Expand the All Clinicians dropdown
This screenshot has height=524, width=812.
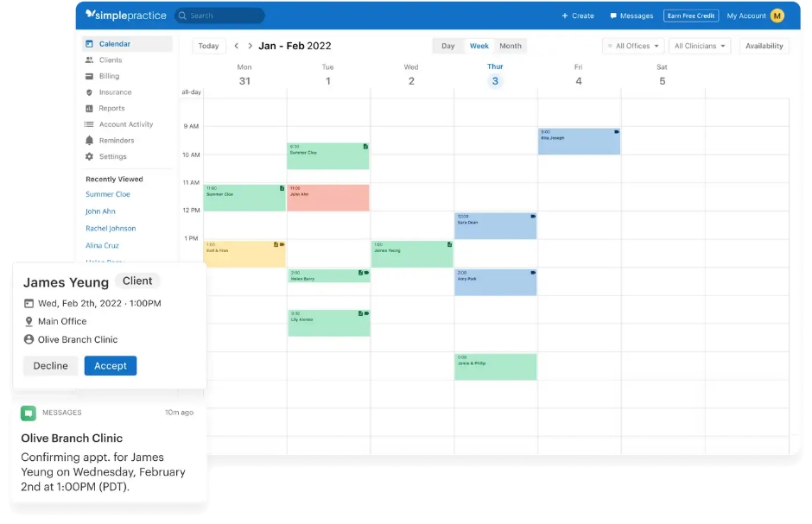click(x=700, y=46)
